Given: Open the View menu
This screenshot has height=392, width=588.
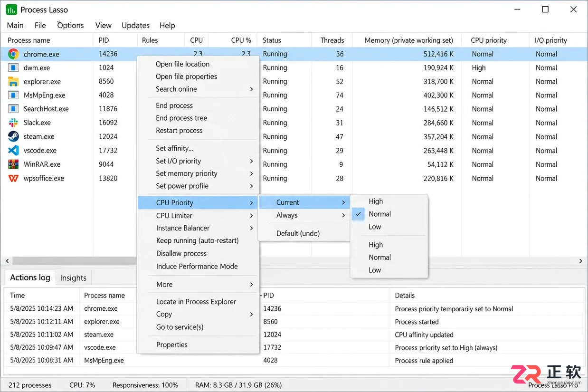Looking at the screenshot, I should point(103,26).
